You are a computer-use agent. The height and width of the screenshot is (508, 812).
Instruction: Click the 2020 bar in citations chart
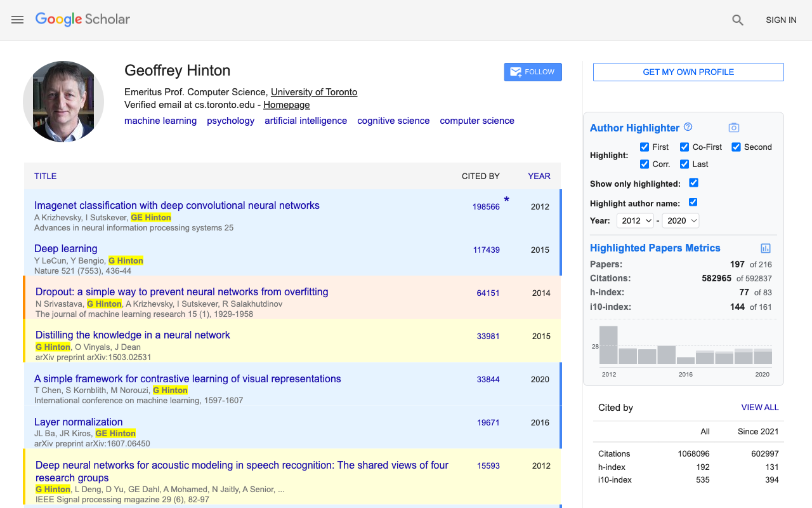(x=763, y=356)
